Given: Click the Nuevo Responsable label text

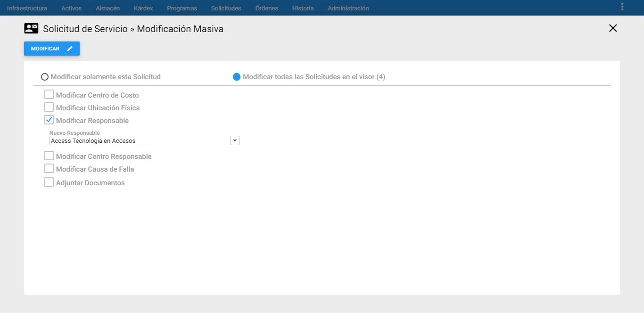Looking at the screenshot, I should point(74,133).
